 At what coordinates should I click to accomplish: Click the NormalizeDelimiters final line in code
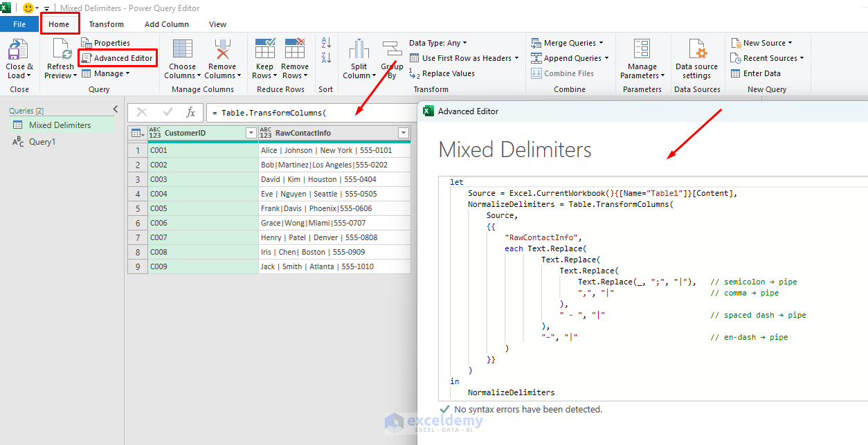pyautogui.click(x=511, y=392)
